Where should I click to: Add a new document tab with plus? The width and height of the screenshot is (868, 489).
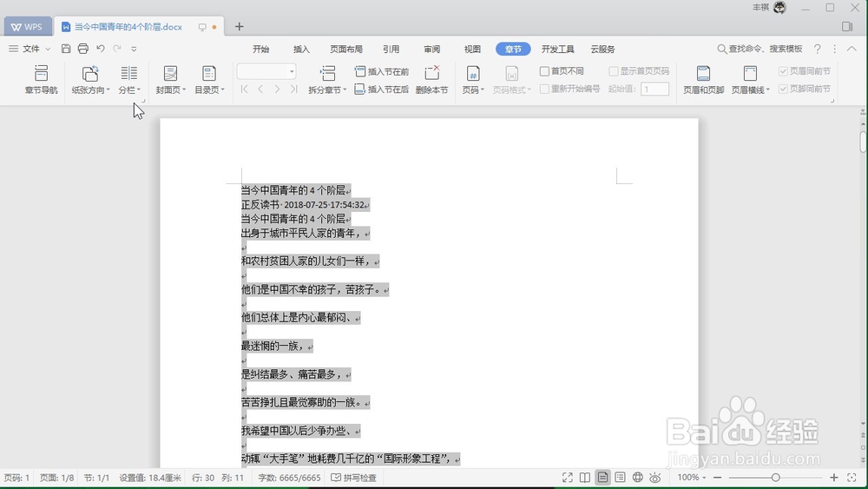click(x=240, y=27)
